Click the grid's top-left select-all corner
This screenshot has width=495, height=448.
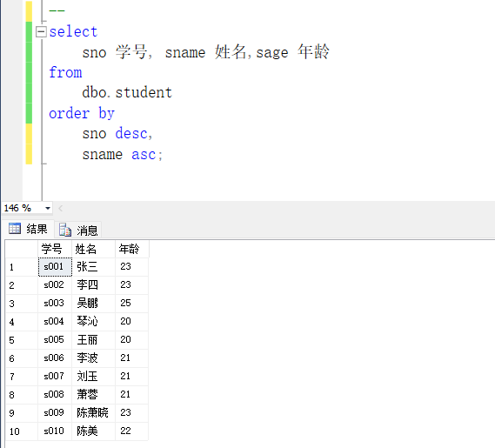[x=22, y=249]
